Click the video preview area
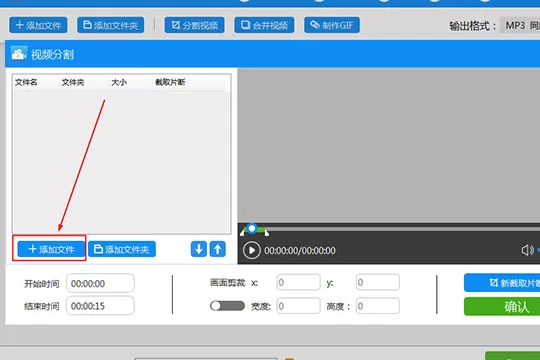 [389, 145]
